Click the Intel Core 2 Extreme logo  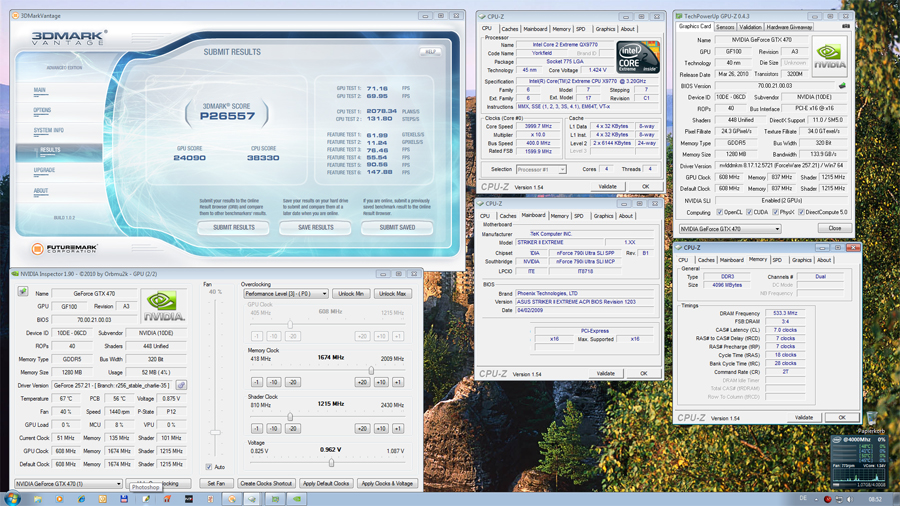coord(638,56)
